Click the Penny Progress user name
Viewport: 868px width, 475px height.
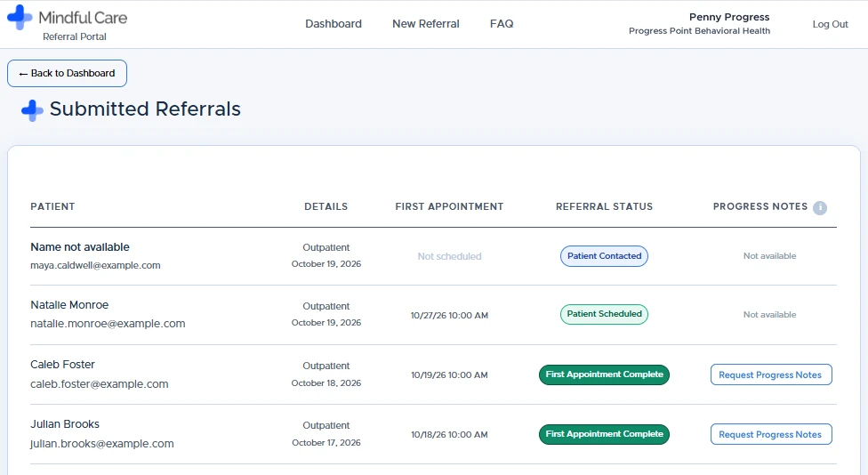point(729,17)
